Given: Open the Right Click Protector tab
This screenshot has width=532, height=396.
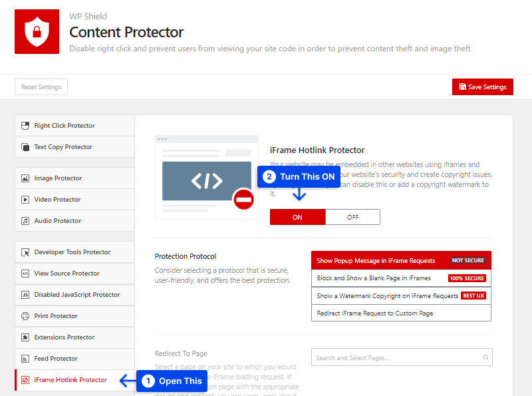Looking at the screenshot, I should click(74, 126).
